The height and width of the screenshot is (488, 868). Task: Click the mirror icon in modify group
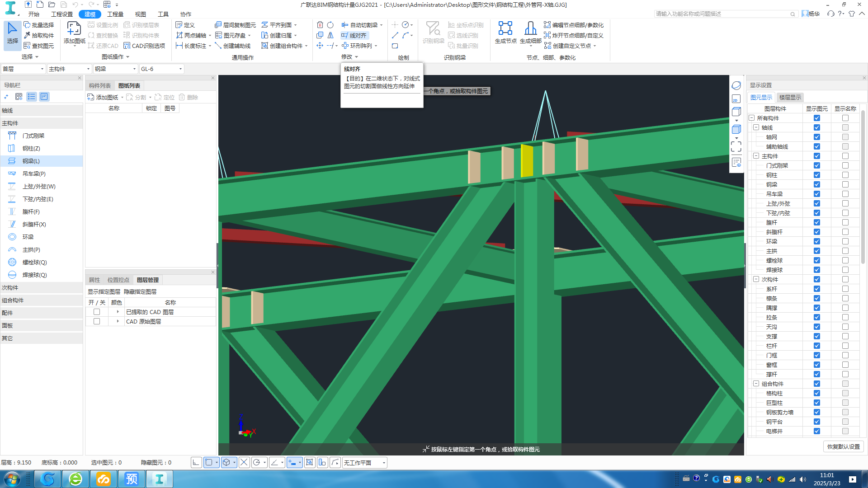(330, 35)
